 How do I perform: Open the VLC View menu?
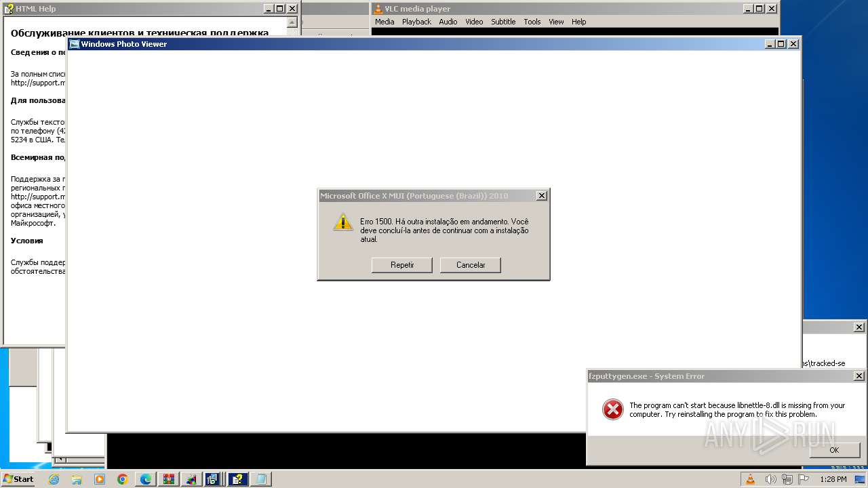pos(556,22)
